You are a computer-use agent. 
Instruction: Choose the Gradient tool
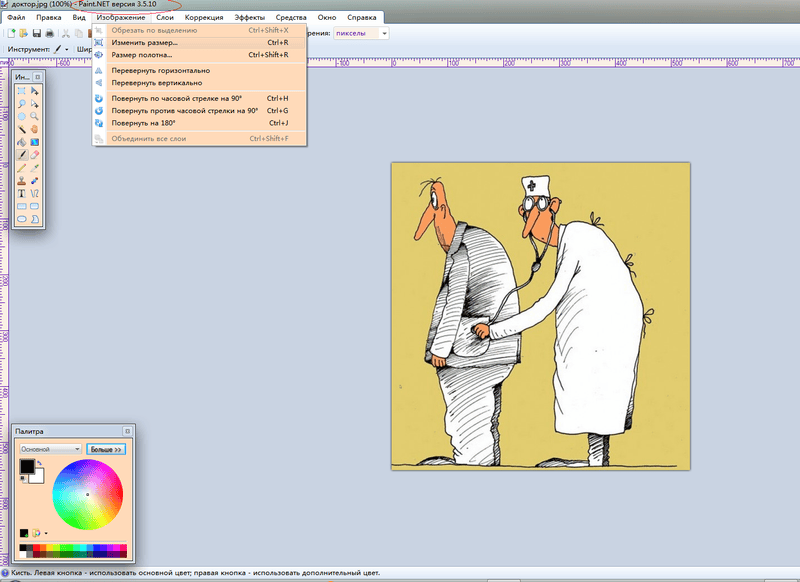pyautogui.click(x=35, y=142)
